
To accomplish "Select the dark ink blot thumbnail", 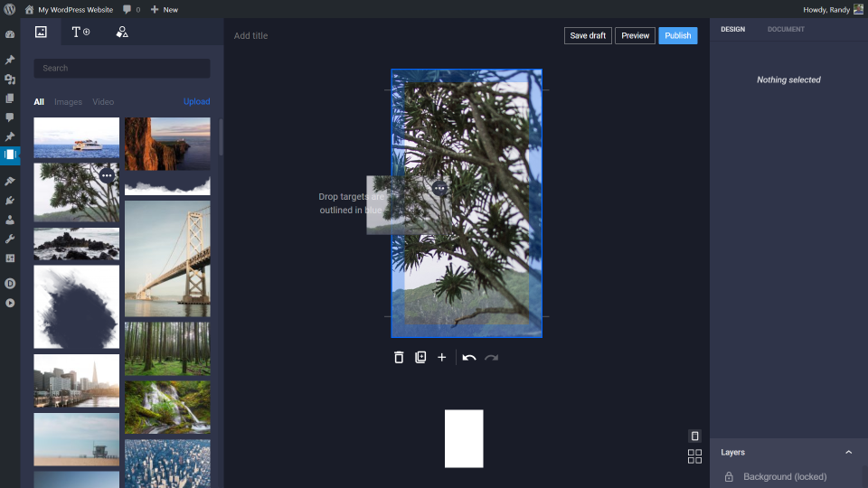I will pos(76,306).
